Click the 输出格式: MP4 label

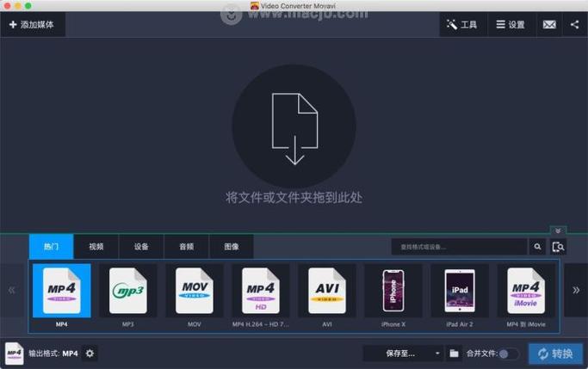point(53,354)
